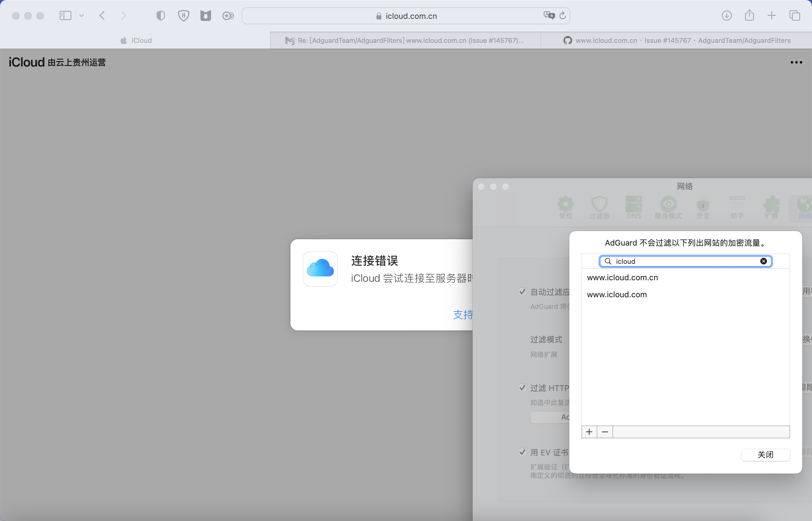Select the 过滤器 shield icon in AdGuard
The height and width of the screenshot is (521, 812).
tap(599, 207)
